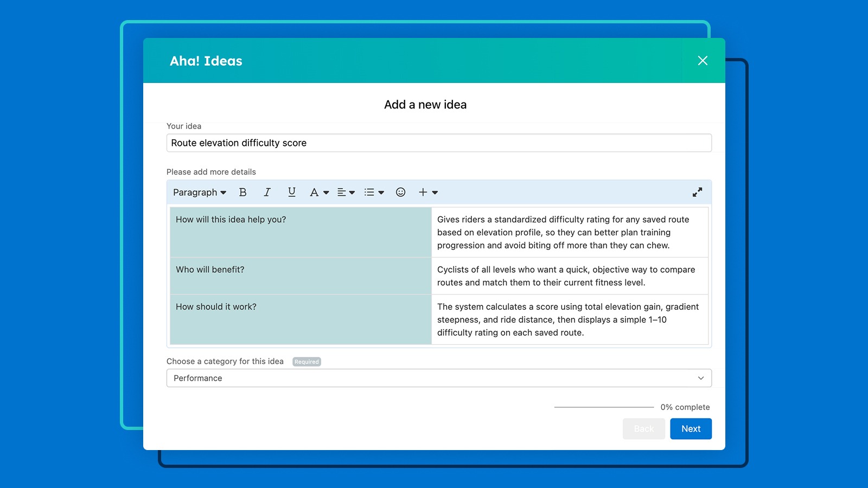Close the Aha! Ideas dialog
Screen dimensions: 868x488
703,61
